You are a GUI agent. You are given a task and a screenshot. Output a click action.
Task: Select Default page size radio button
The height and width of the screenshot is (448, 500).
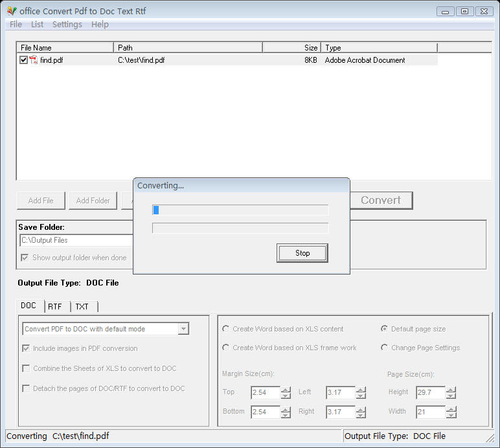click(x=385, y=329)
